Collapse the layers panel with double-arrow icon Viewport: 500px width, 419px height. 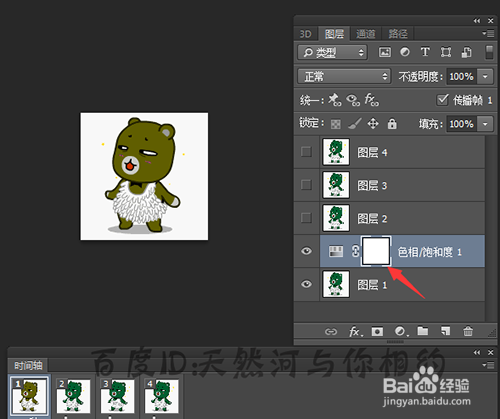[477, 21]
